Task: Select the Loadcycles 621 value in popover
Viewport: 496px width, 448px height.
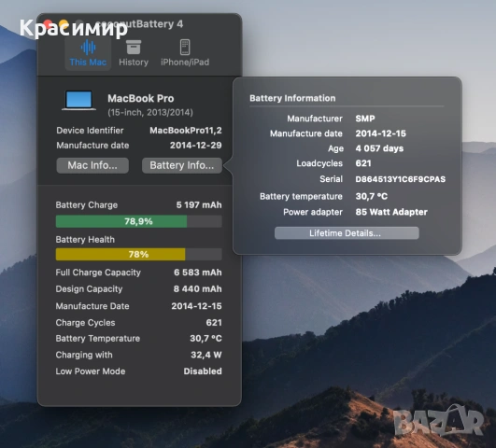Action: click(x=363, y=163)
